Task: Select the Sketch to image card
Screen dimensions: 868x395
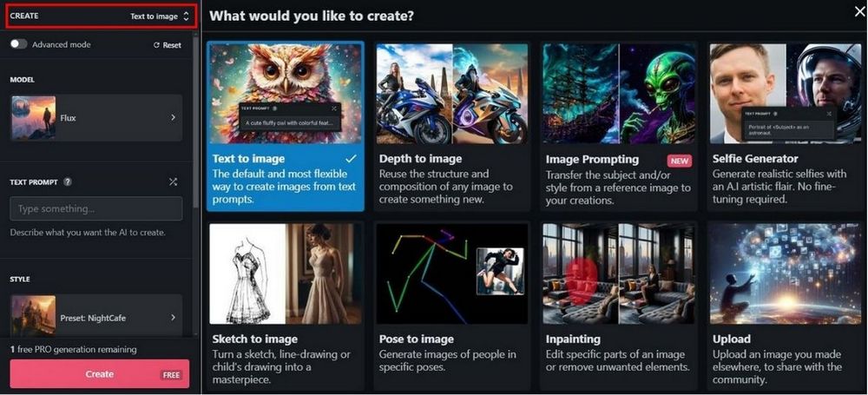Action: click(285, 306)
